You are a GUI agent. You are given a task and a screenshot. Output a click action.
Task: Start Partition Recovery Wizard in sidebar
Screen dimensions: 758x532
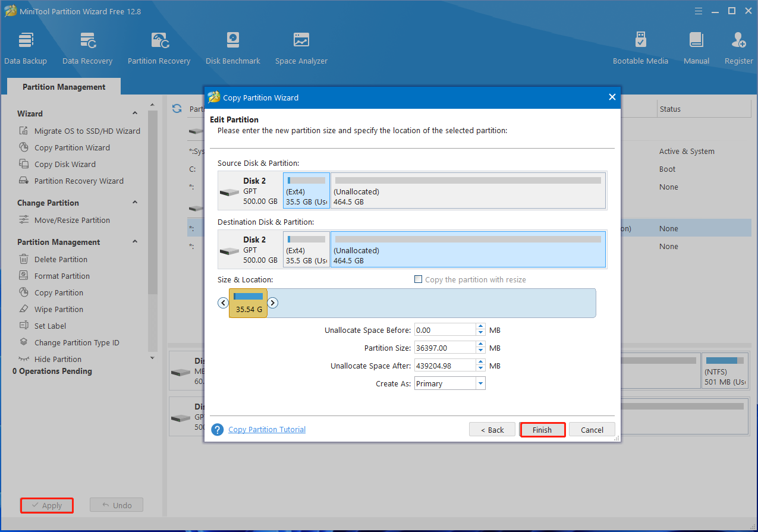click(71, 181)
